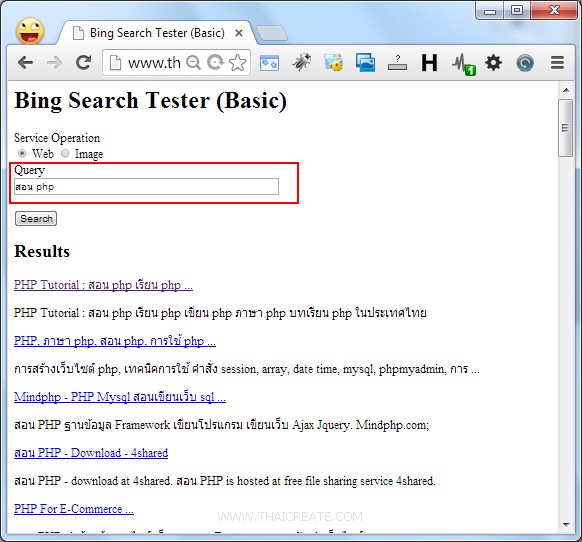Viewport: 582px width, 542px height.
Task: Click the folder smiley extension icon
Action: (x=333, y=62)
